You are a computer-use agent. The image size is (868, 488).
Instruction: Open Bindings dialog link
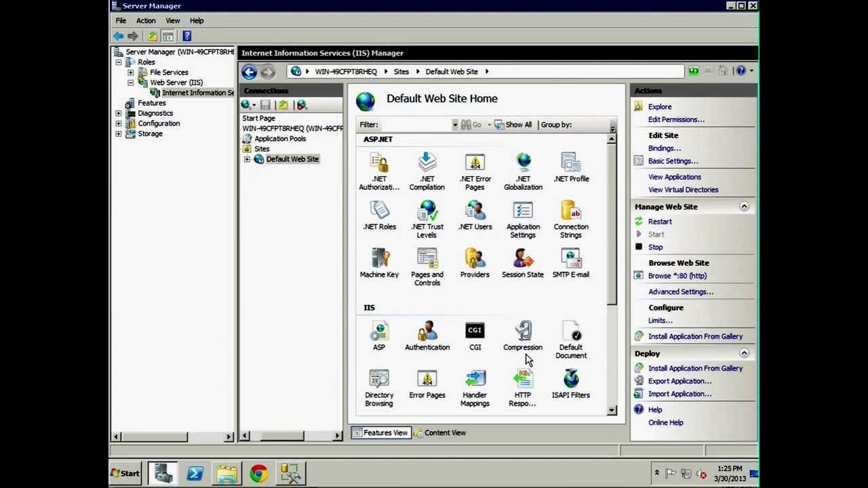(x=665, y=148)
